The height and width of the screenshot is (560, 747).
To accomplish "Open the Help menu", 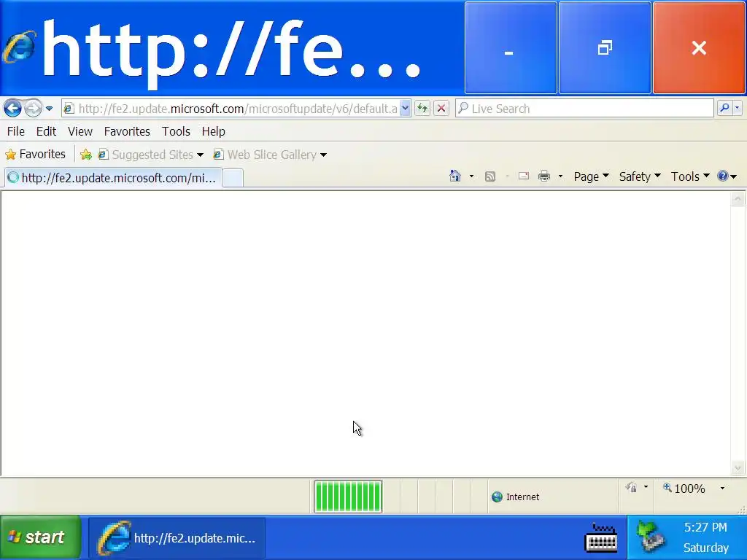I will click(x=214, y=131).
